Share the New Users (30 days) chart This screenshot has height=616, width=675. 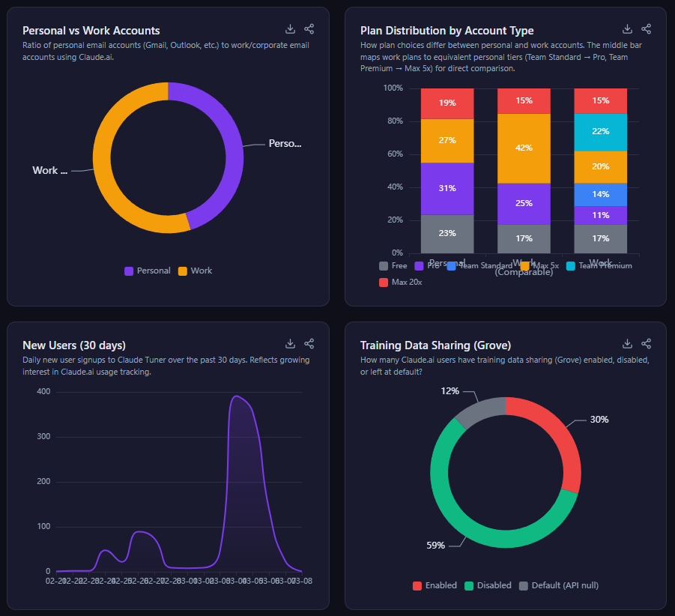click(x=309, y=344)
